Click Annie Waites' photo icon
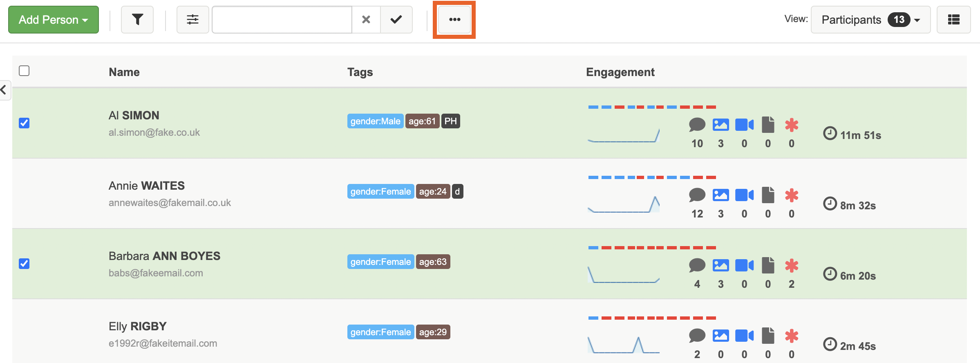The image size is (980, 363). coord(720,195)
